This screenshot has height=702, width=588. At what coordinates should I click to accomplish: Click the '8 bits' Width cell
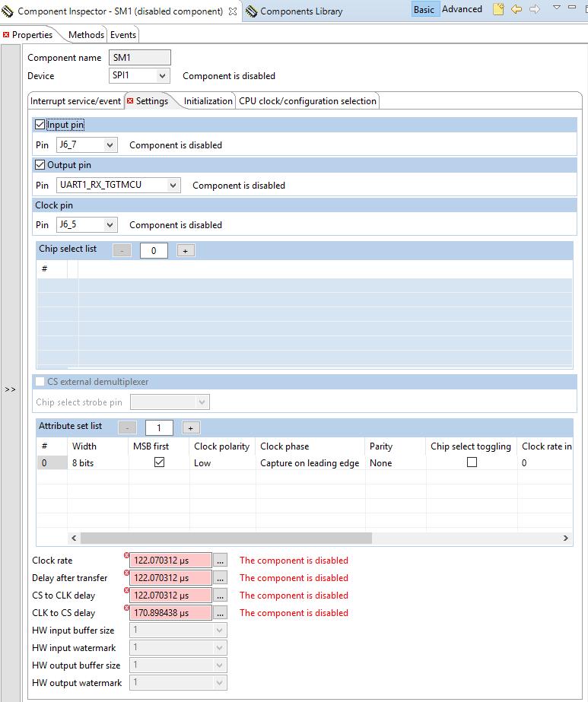[x=98, y=463]
